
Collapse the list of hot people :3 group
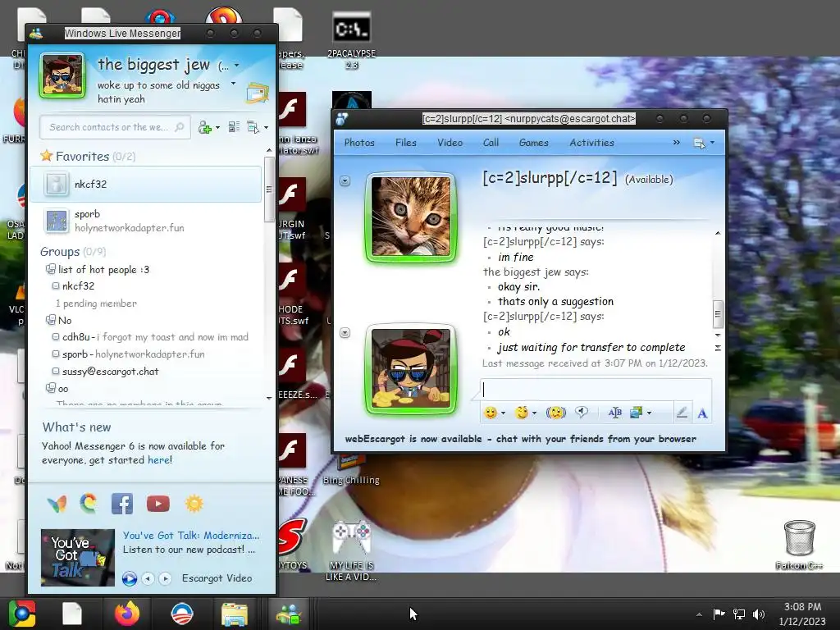click(50, 269)
